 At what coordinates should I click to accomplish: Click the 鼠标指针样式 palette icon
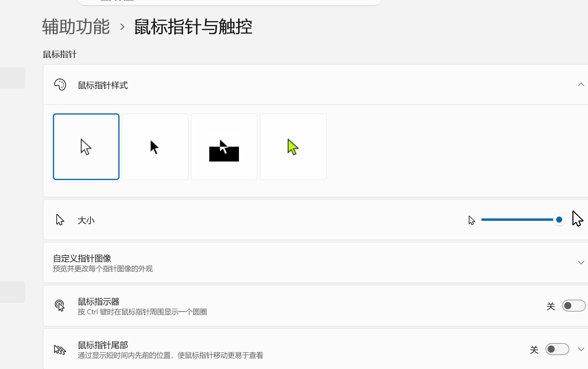click(60, 85)
